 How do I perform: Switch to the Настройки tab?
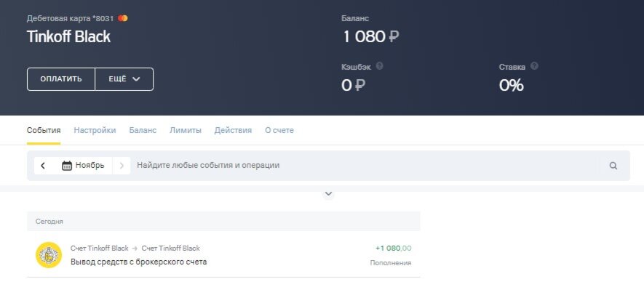[95, 130]
